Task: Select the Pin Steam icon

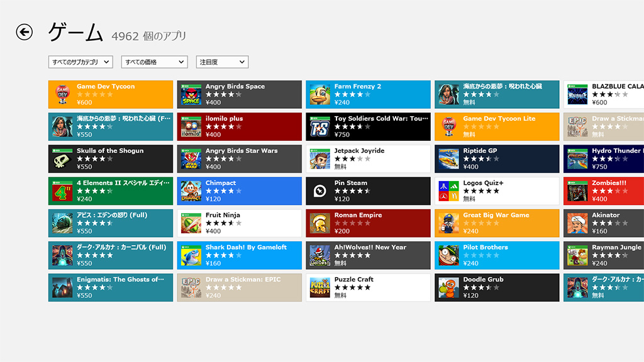Action: click(x=320, y=191)
